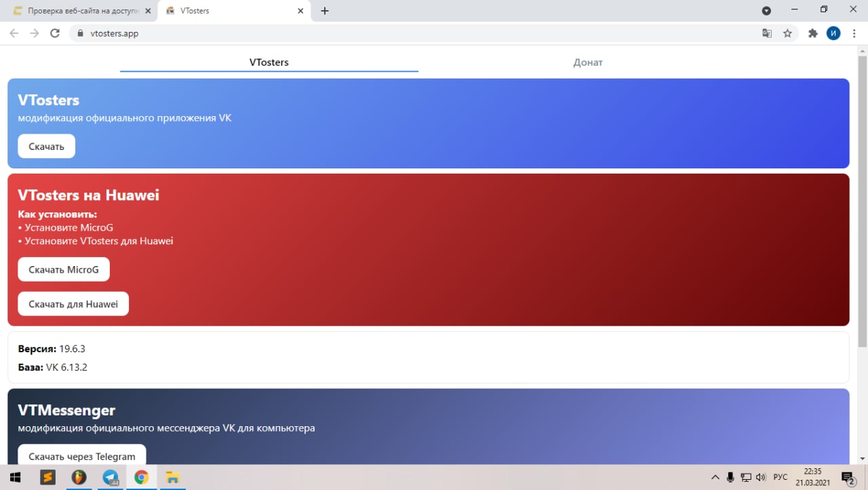Click the Скачать button
The height and width of the screenshot is (490, 868).
coord(46,147)
